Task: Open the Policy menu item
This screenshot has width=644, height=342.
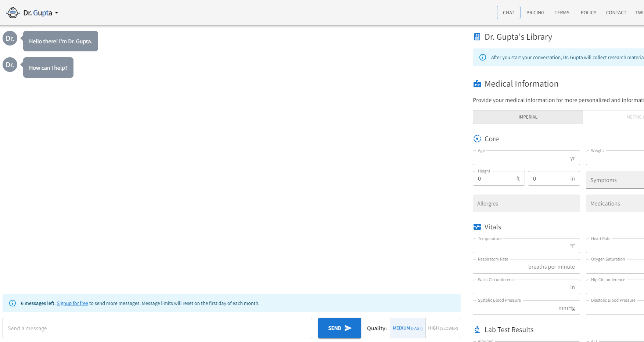Action: click(x=589, y=12)
